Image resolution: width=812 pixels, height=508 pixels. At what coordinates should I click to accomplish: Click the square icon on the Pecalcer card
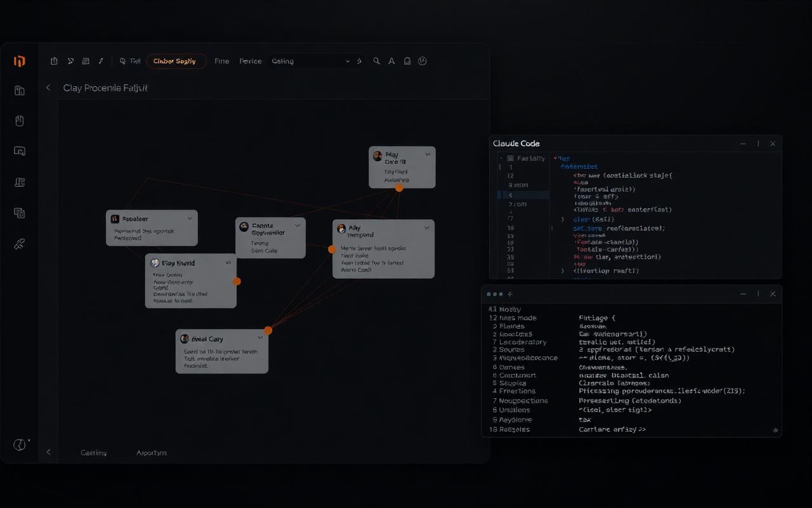pyautogui.click(x=115, y=219)
